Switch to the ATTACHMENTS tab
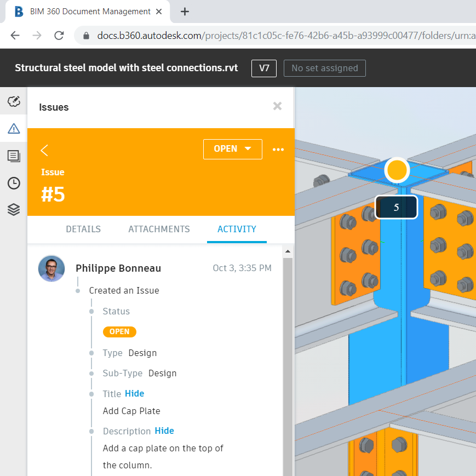 pos(159,229)
